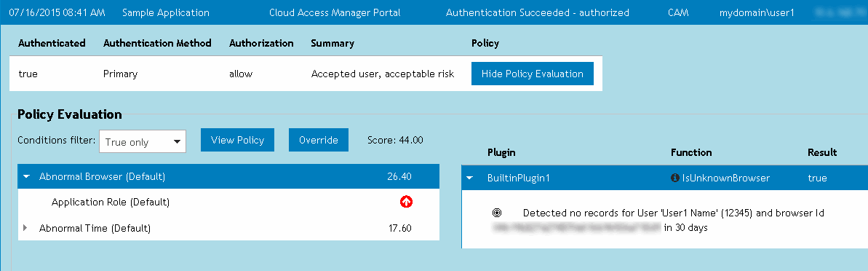Click the red up-arrow icon beside Application Role
868x271 pixels.
tap(406, 203)
